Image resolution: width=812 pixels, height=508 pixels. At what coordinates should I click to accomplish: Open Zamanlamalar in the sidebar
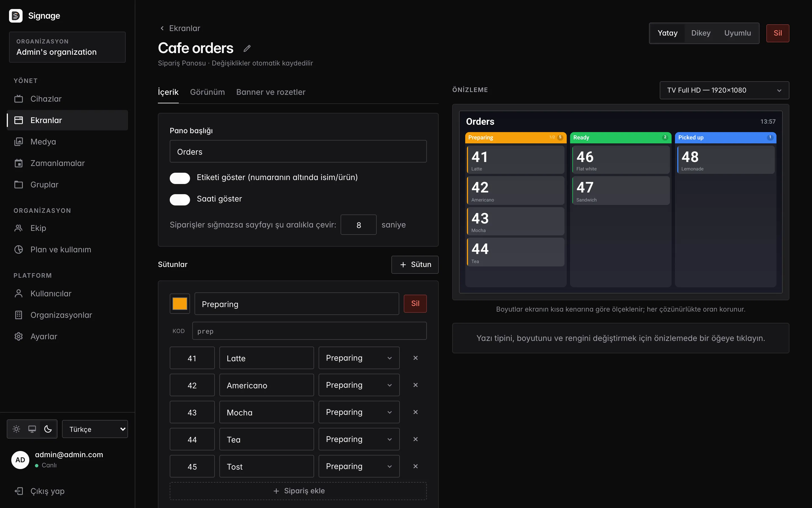pos(67,163)
